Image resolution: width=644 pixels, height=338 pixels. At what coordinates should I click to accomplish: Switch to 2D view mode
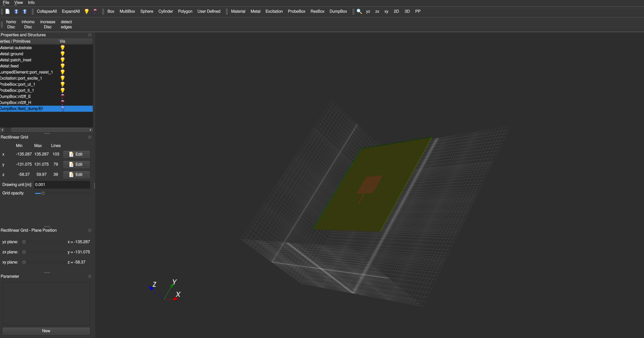click(396, 11)
